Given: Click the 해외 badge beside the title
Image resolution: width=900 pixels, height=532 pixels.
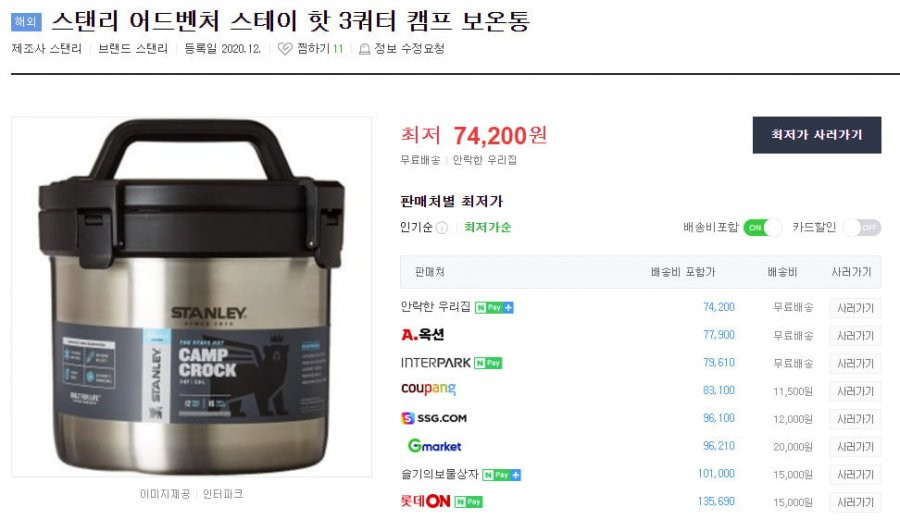Looking at the screenshot, I should coord(26,22).
